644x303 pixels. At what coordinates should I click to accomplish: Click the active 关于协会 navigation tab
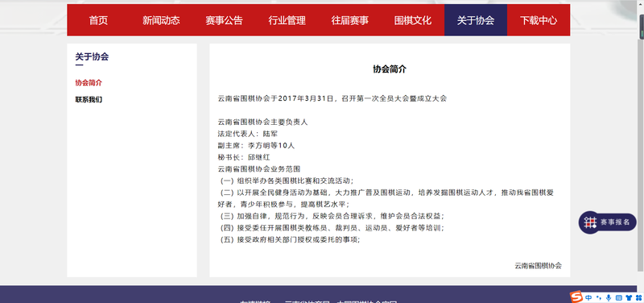click(x=476, y=20)
